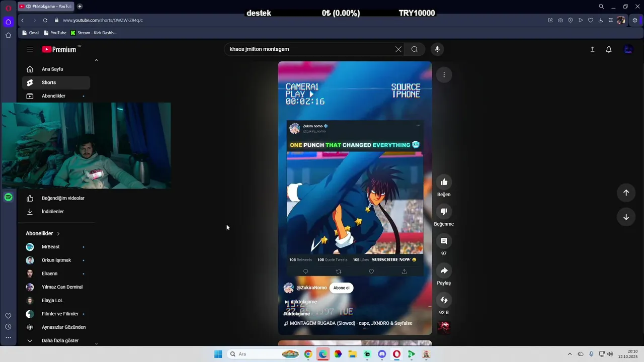The height and width of the screenshot is (362, 644).
Task: Open Google Chrome from taskbar
Action: click(308, 354)
